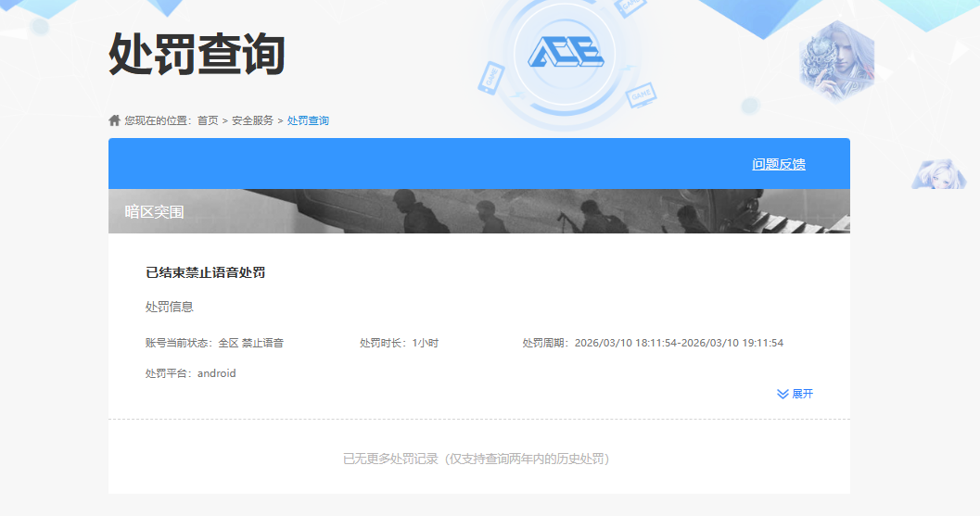Select the 处罚查询 breadcrumb link

point(308,120)
